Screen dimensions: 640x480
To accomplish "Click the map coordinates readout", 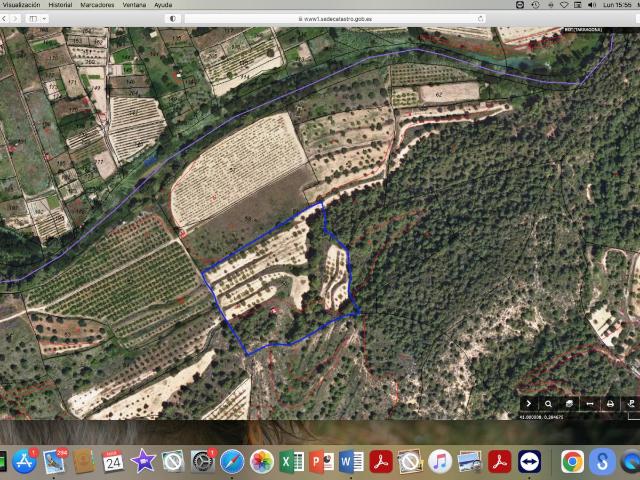I will coord(541,418).
